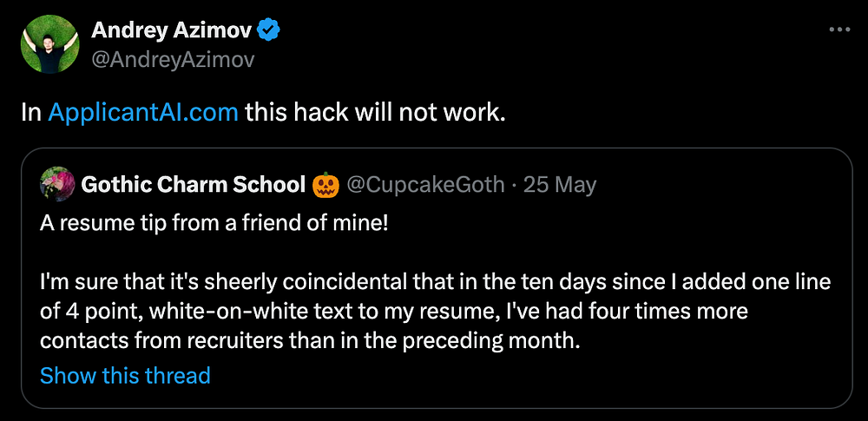Click Gothic Charm School's small avatar

point(56,184)
